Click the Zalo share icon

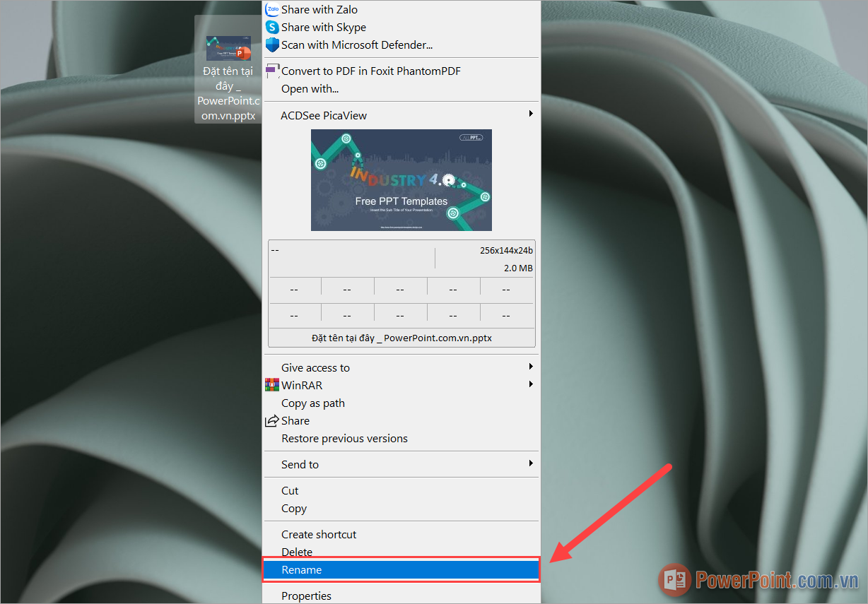coord(271,9)
